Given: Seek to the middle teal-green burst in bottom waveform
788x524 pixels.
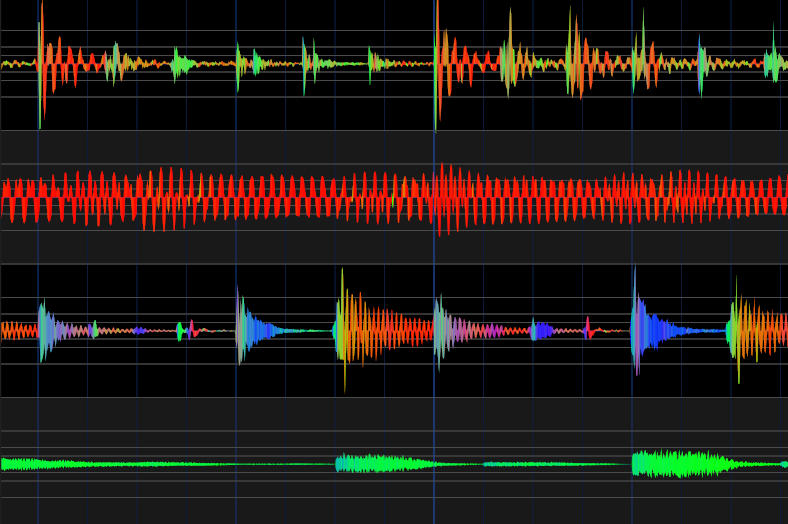Looking at the screenshot, I should point(372,464).
